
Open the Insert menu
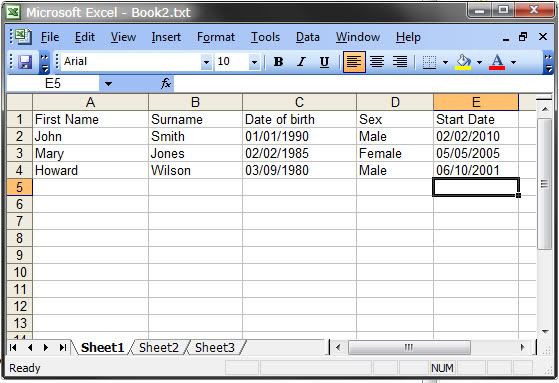166,37
